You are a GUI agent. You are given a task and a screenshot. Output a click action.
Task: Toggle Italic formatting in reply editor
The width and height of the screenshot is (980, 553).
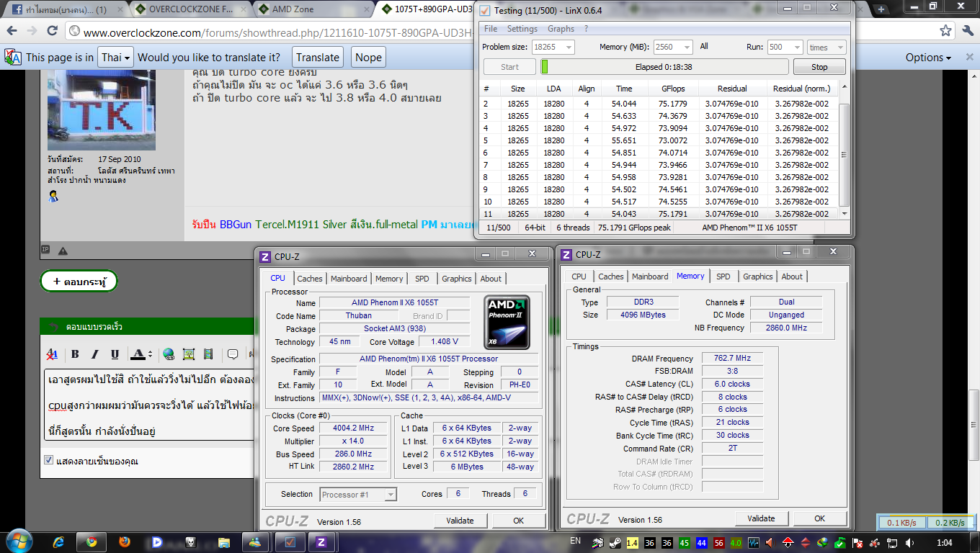point(94,354)
